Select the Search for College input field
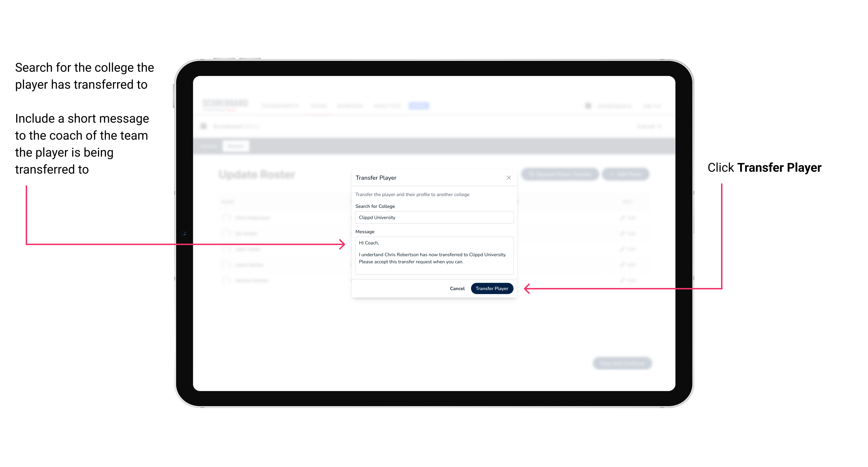868x467 pixels. [433, 217]
